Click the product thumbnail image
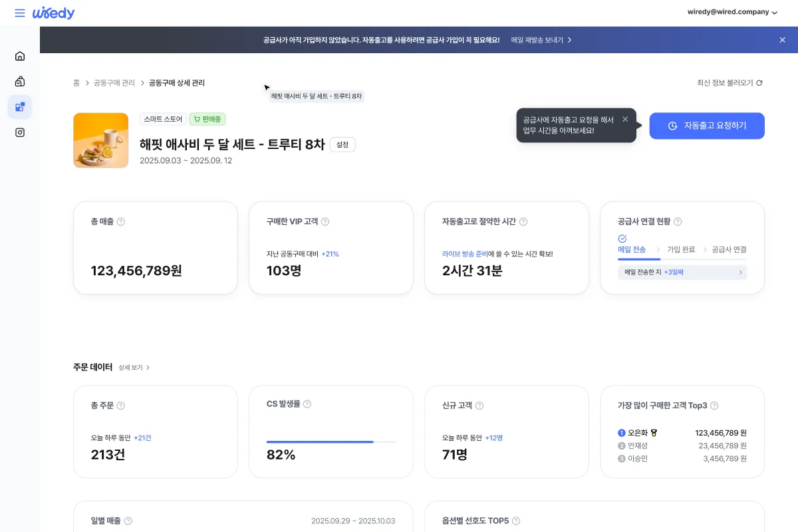 point(100,140)
